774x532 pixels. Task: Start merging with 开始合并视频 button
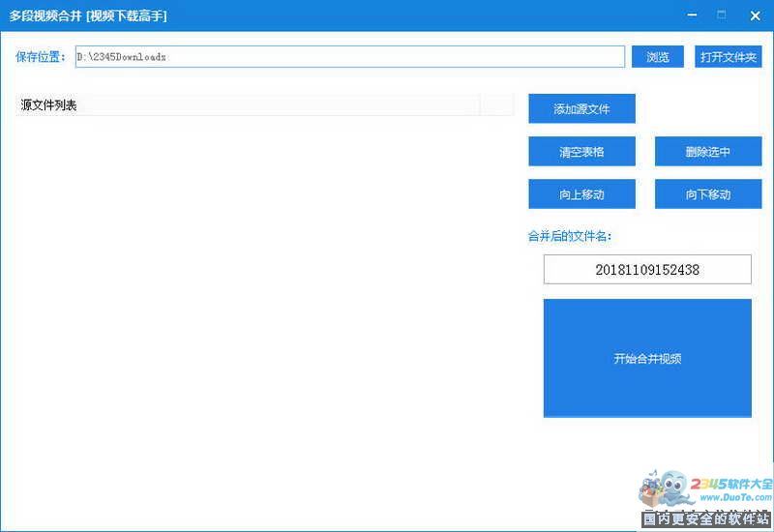point(647,358)
